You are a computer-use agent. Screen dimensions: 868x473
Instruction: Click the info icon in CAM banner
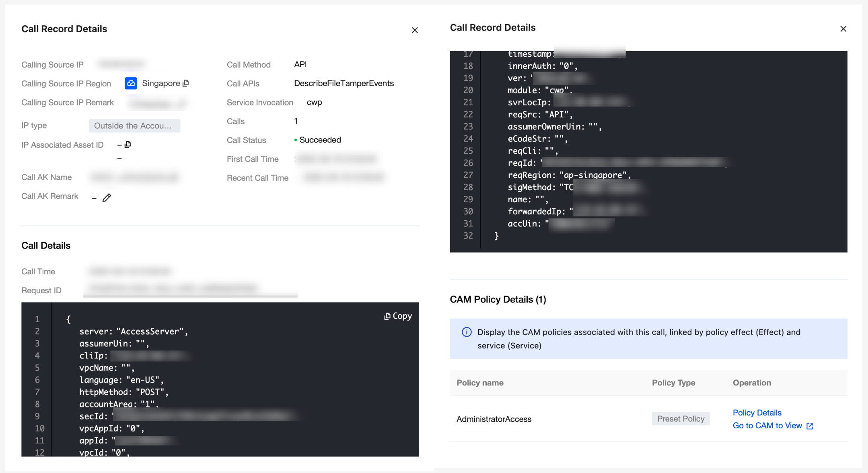coord(467,332)
